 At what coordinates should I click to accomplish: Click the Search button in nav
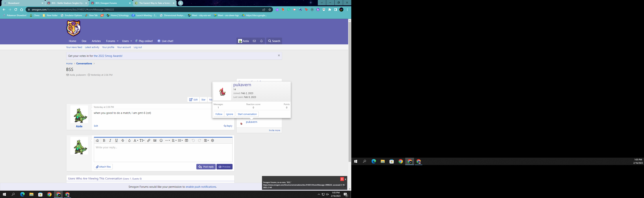tap(274, 41)
